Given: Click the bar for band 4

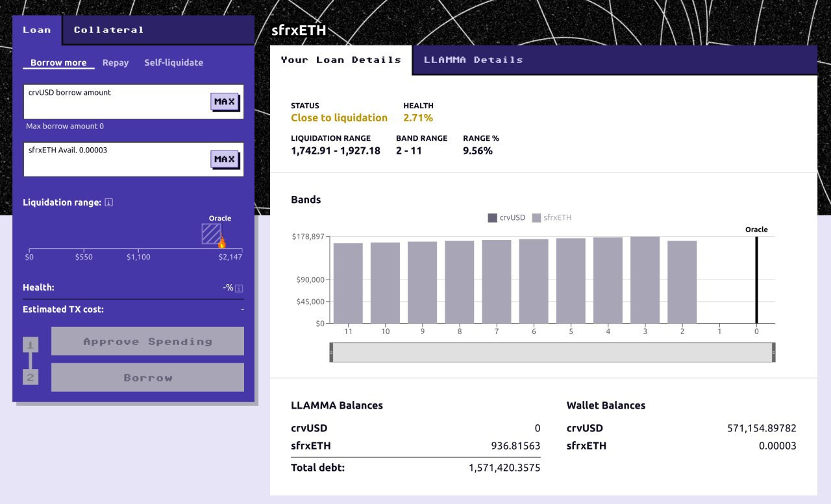Looking at the screenshot, I should (x=608, y=280).
